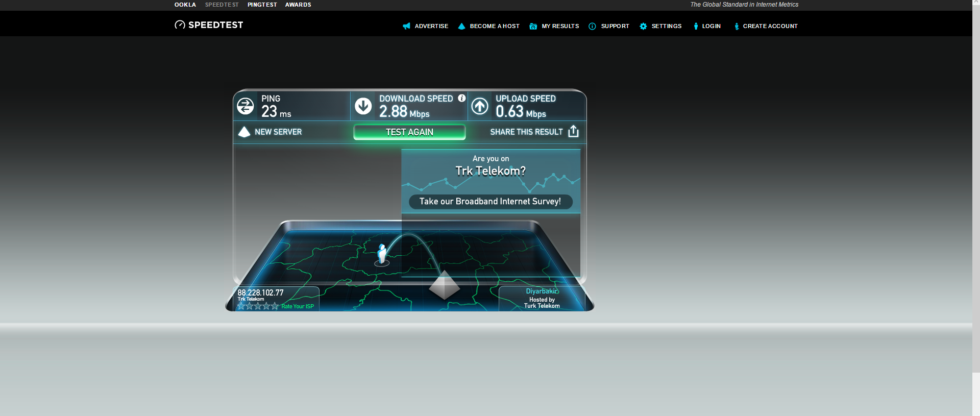Viewport: 980px width, 416px height.
Task: Click the Turk Telekom host name
Action: tap(542, 306)
